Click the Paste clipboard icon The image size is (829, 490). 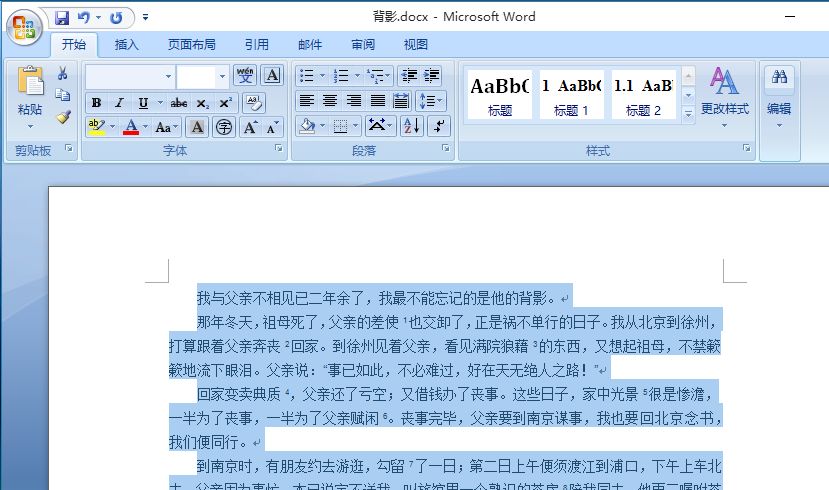(x=30, y=81)
